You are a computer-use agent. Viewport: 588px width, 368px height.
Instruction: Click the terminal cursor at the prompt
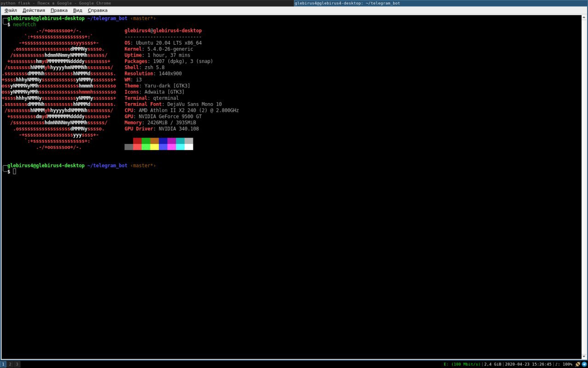click(x=15, y=172)
